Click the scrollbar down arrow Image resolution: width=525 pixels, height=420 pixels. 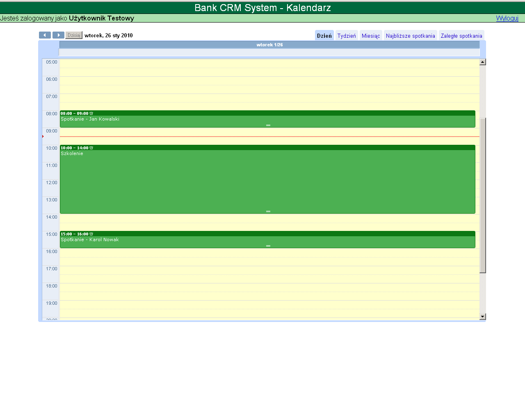(483, 317)
